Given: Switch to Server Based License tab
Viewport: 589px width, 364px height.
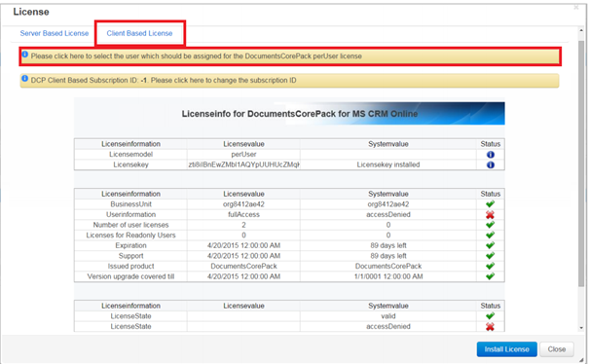Looking at the screenshot, I should pos(55,33).
